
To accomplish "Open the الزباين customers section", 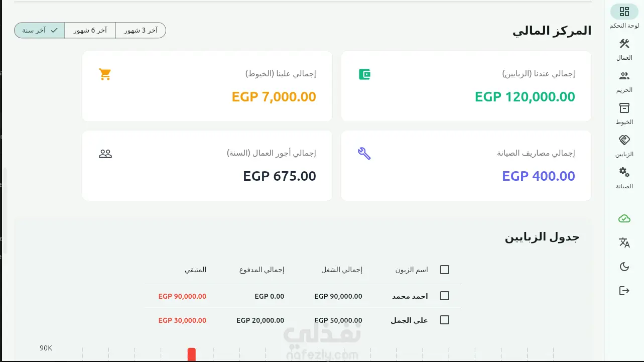I will pyautogui.click(x=624, y=140).
